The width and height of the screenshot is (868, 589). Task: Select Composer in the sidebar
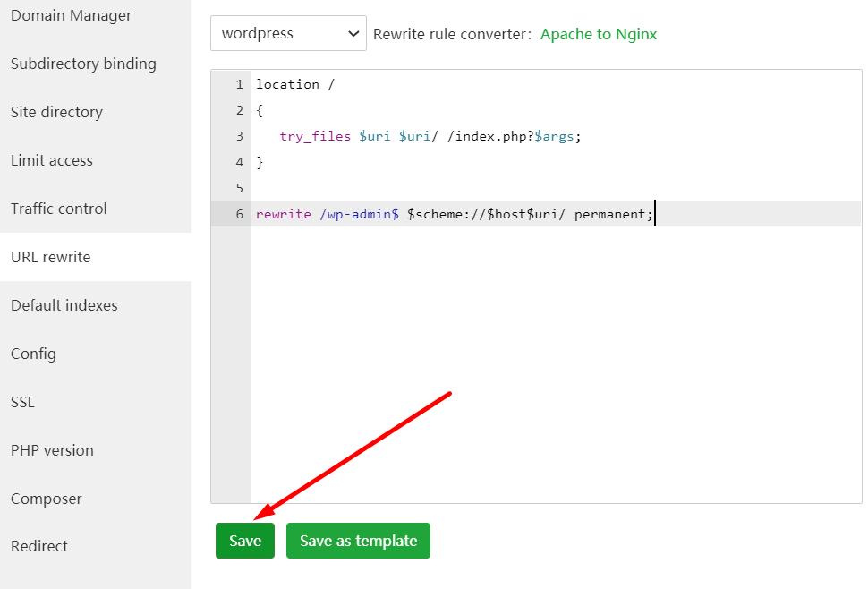[47, 499]
